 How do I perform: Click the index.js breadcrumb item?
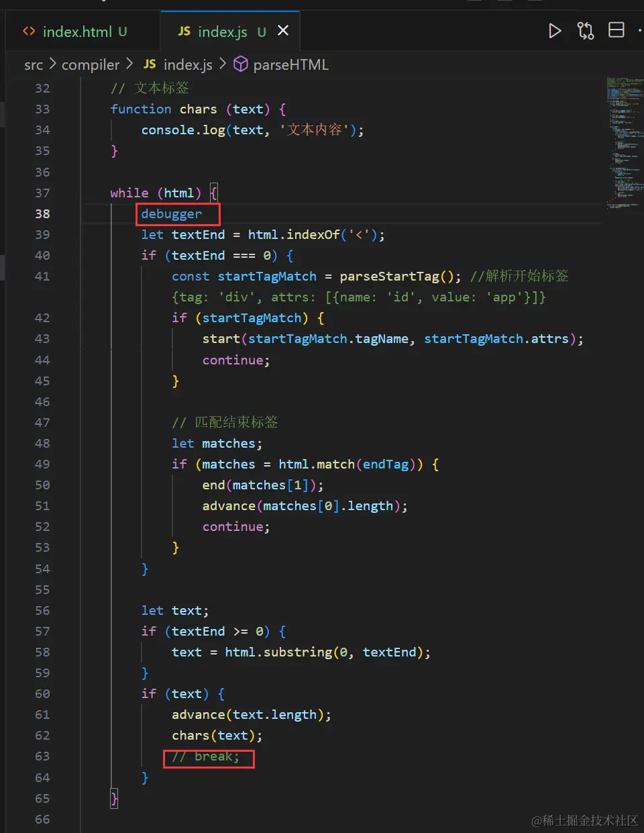point(188,65)
